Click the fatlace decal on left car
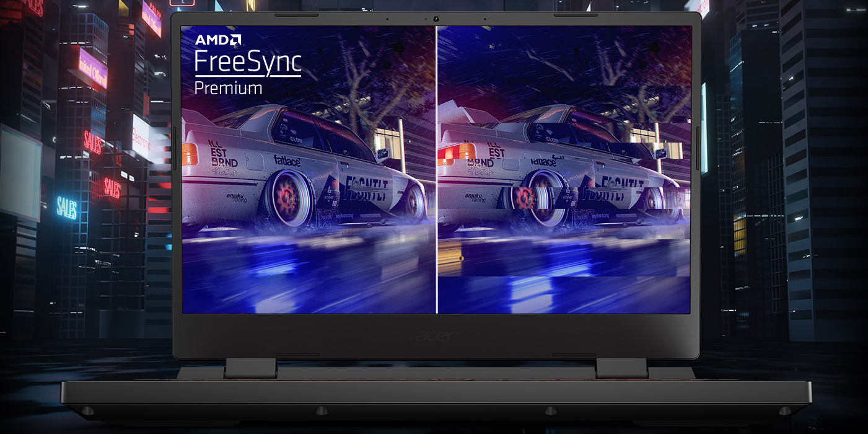This screenshot has height=434, width=868. [287, 161]
